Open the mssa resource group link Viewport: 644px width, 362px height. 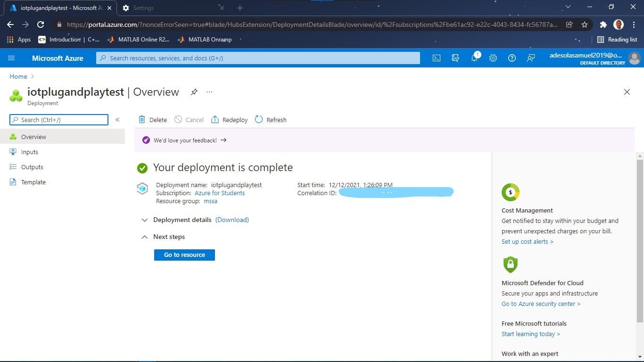click(x=210, y=201)
